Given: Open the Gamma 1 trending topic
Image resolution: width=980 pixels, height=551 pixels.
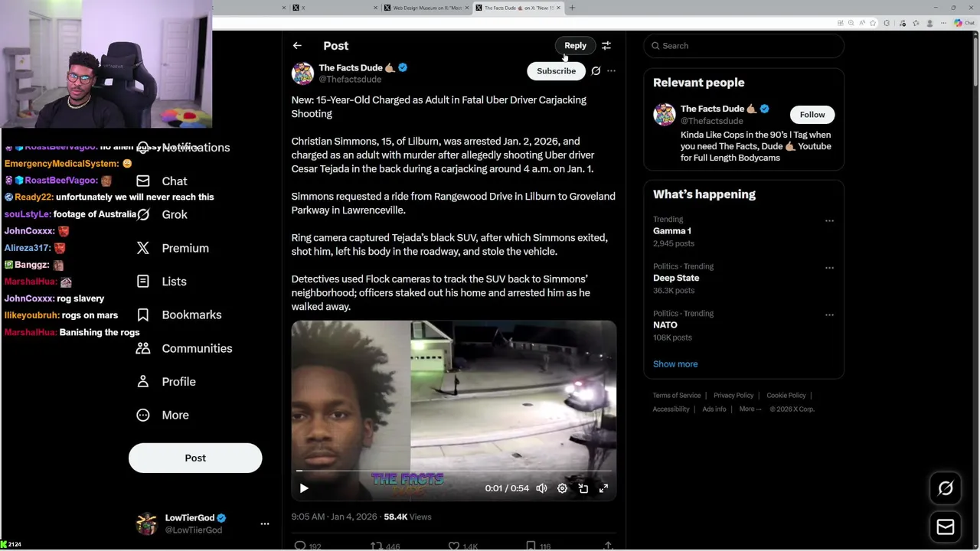Looking at the screenshot, I should pos(672,231).
